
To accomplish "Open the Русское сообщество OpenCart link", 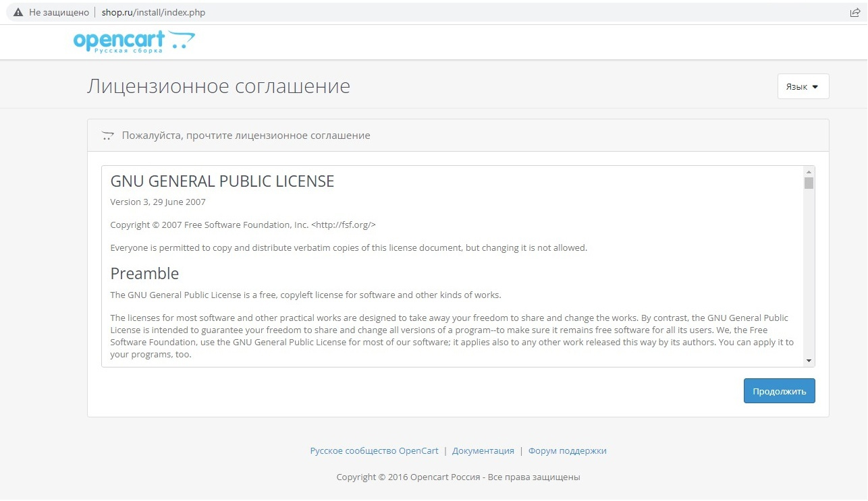I will click(374, 450).
